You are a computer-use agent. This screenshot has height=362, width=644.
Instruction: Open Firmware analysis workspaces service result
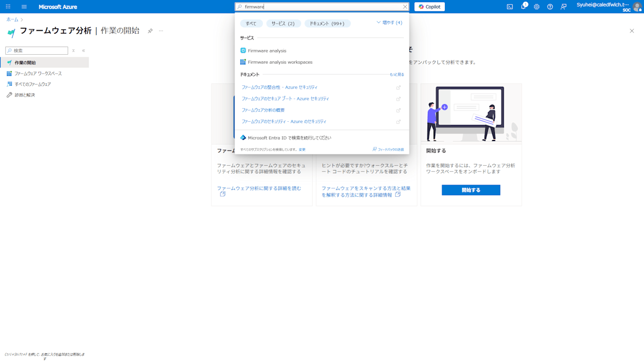pyautogui.click(x=280, y=62)
